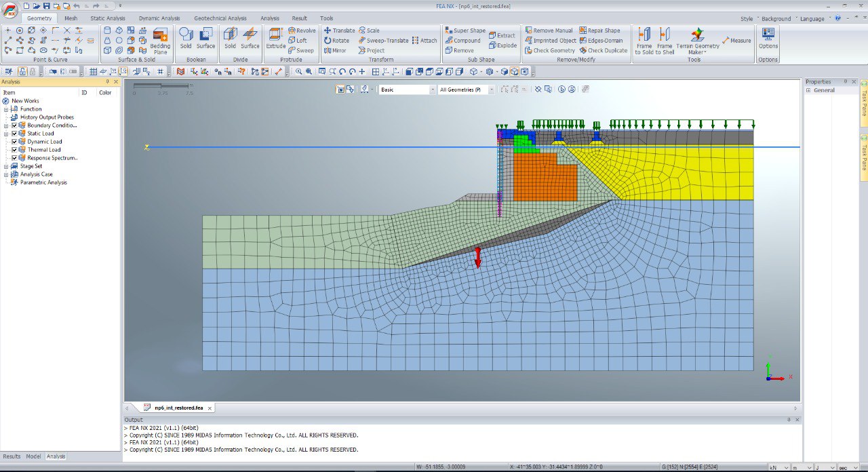Expand the General properties group
Screen dimensions: 868x472
pyautogui.click(x=808, y=90)
